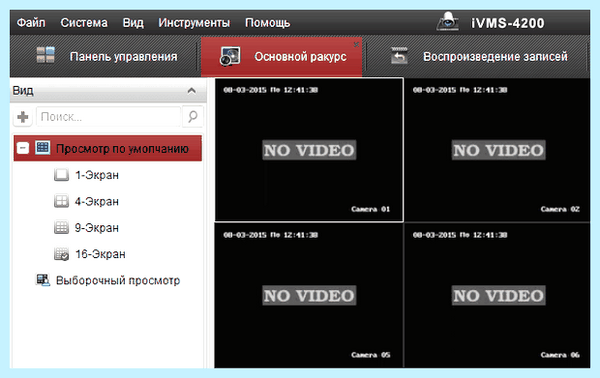
Task: Select 4-Экран layout
Action: point(96,201)
